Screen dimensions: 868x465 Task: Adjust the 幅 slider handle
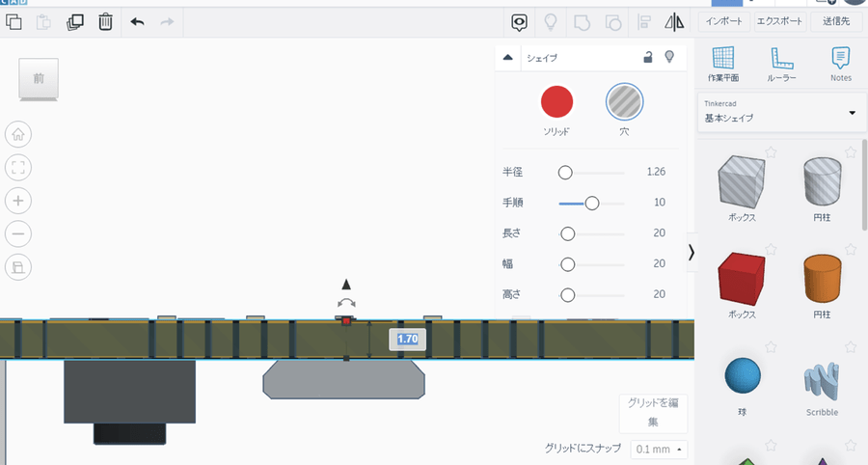pos(567,264)
